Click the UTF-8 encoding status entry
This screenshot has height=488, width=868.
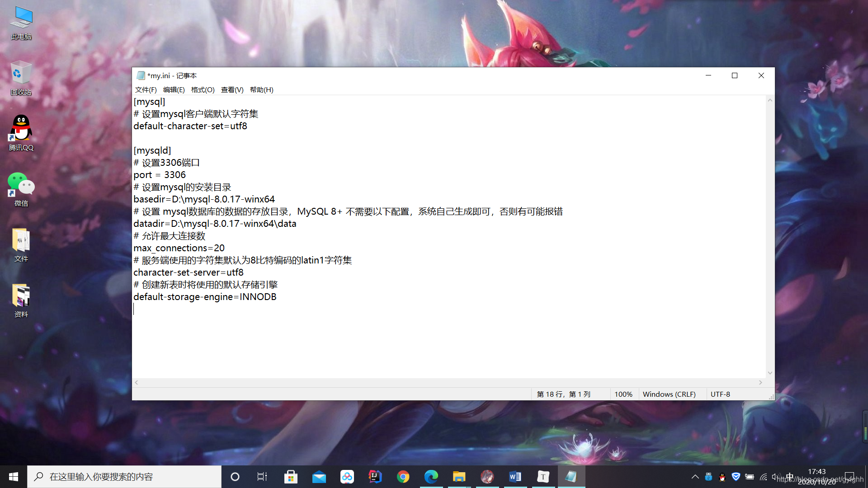point(720,394)
